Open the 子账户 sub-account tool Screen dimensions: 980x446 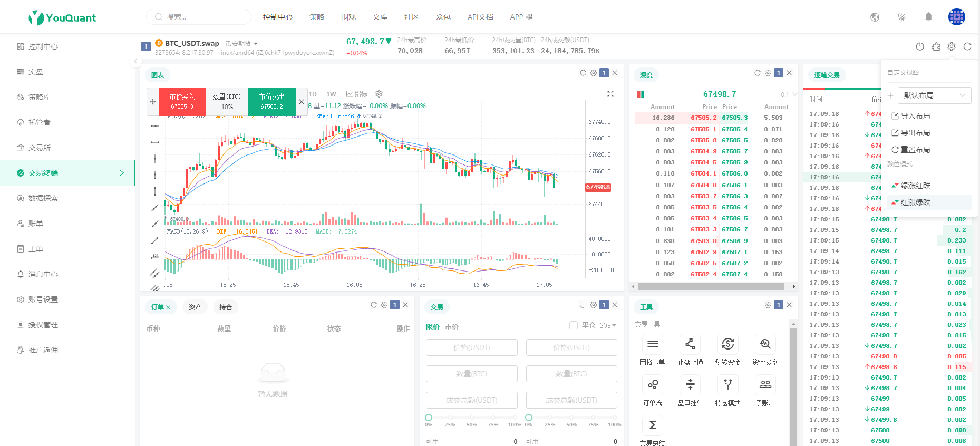[765, 385]
